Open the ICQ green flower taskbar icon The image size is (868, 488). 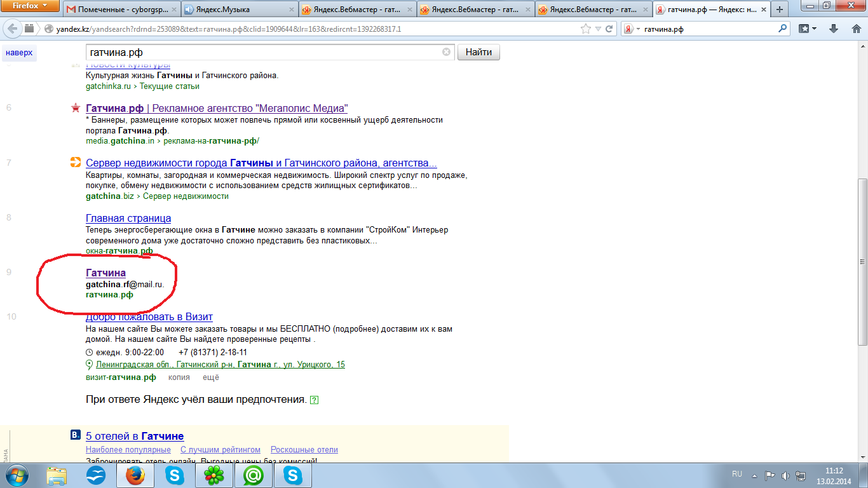[x=214, y=475]
